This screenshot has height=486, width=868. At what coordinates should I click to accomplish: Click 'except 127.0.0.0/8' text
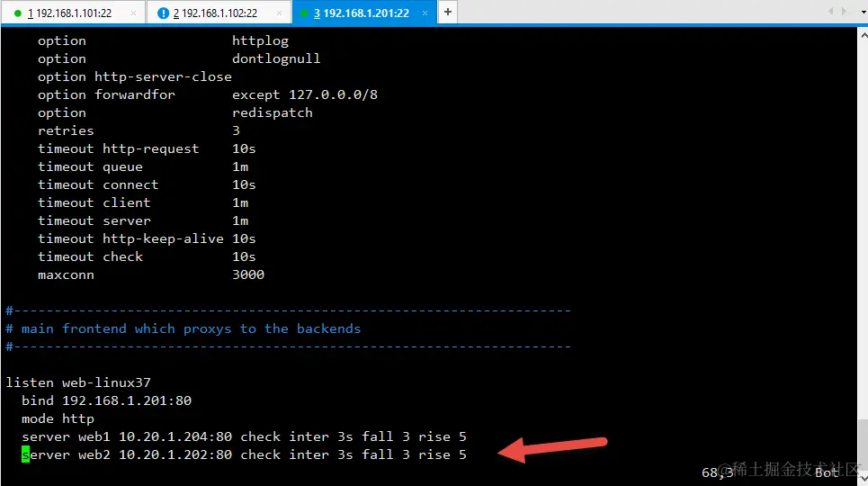coord(304,94)
